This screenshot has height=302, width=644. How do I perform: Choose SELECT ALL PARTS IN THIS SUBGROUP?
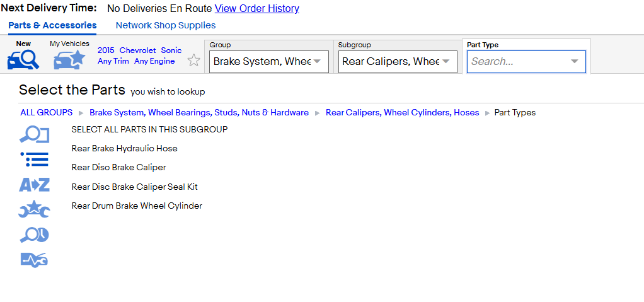[x=149, y=129]
